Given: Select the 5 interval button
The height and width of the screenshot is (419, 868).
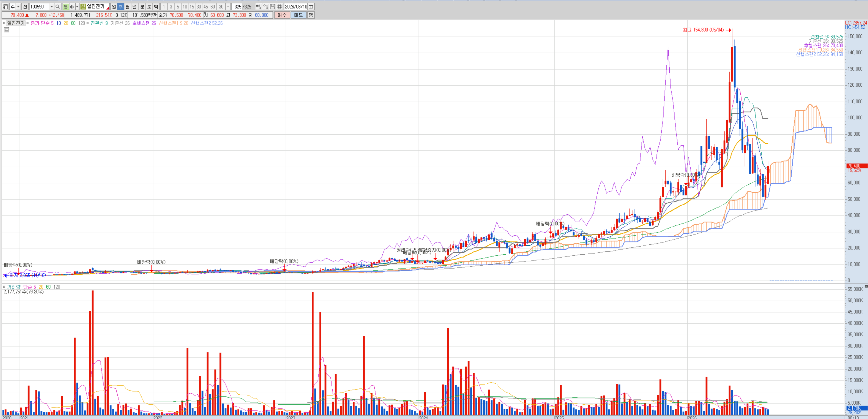Looking at the screenshot, I should 178,7.
